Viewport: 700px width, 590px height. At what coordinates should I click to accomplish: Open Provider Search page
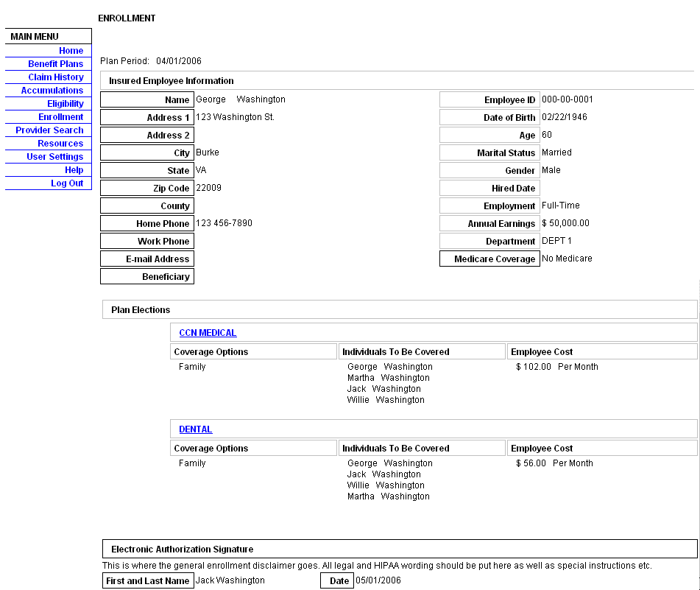point(49,130)
